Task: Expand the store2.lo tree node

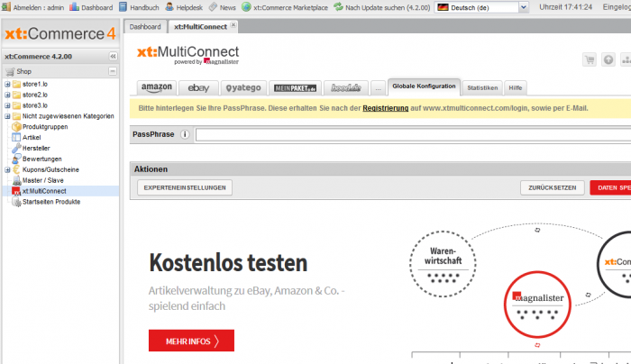Action: 7,95
